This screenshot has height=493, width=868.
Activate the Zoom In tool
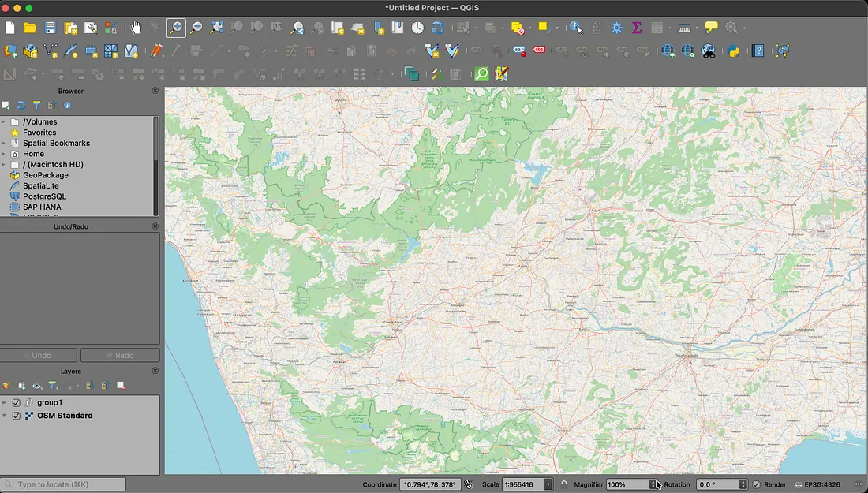[x=175, y=27]
